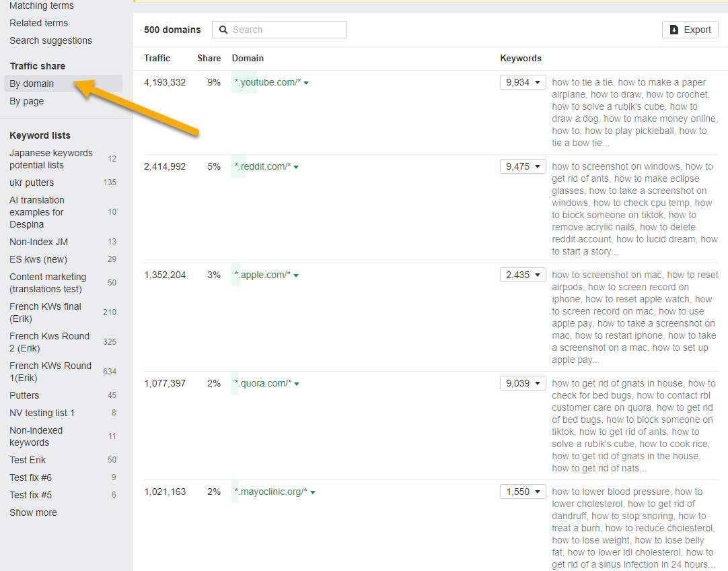Click the 4,193,332 traffic value
This screenshot has height=571, width=728.
point(165,82)
